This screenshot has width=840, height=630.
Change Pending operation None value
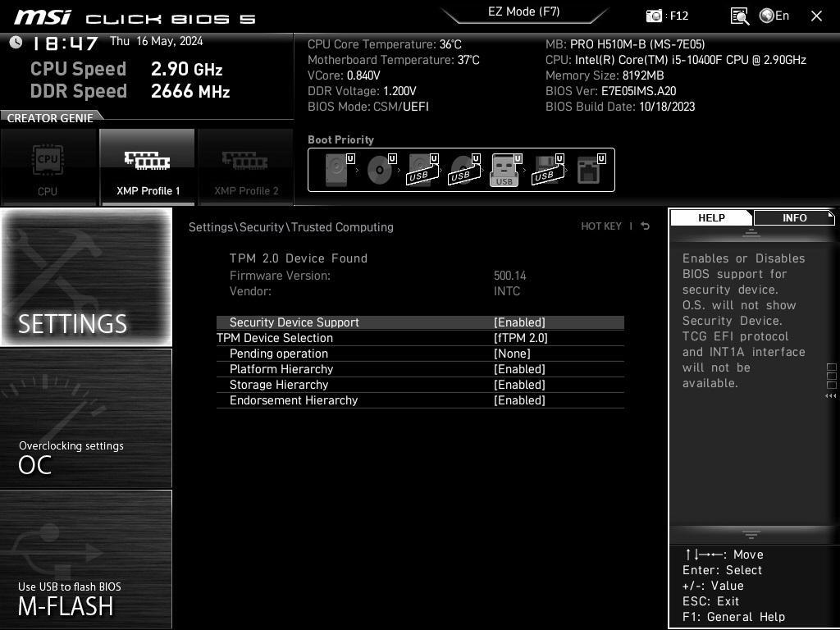[512, 354]
